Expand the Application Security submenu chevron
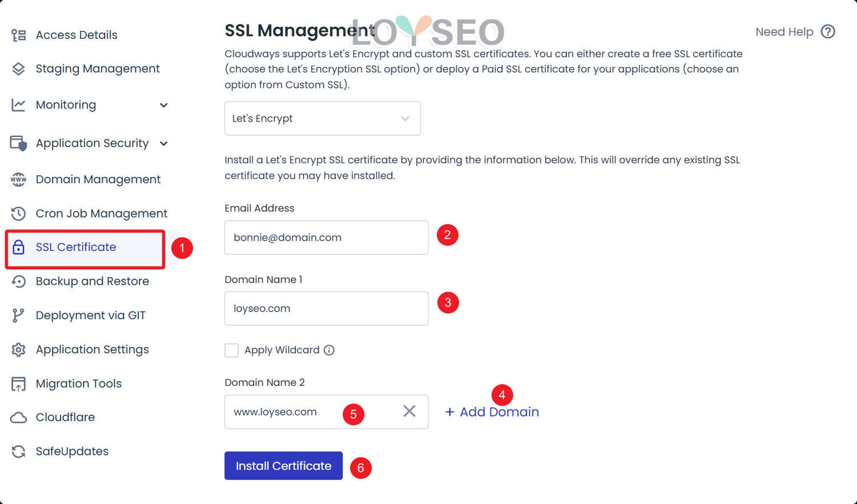The image size is (857, 504). pos(164,144)
